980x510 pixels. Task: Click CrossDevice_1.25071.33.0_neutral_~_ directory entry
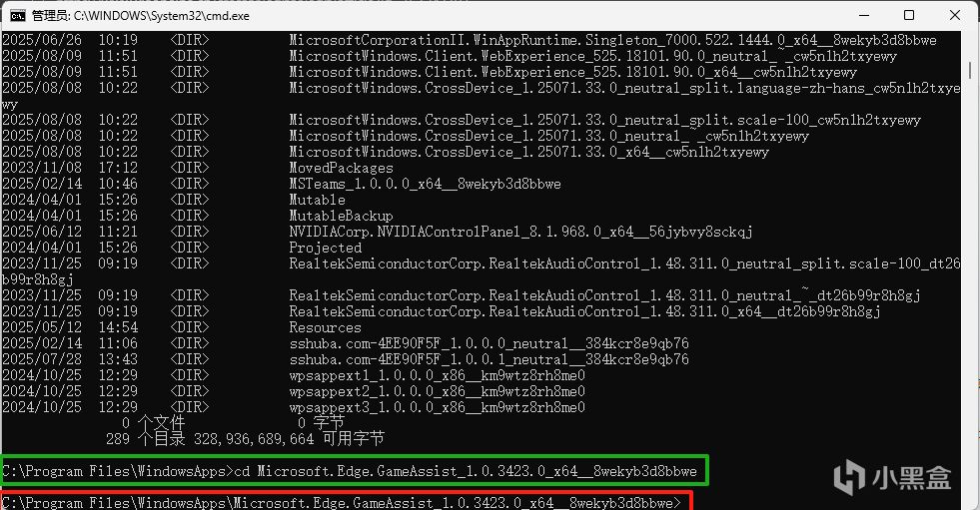coord(548,136)
